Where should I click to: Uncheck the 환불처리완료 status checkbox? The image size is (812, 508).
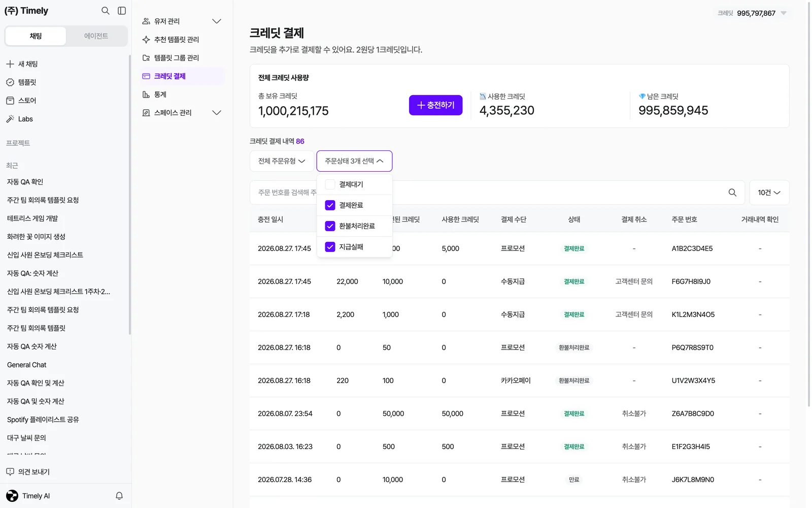click(330, 226)
